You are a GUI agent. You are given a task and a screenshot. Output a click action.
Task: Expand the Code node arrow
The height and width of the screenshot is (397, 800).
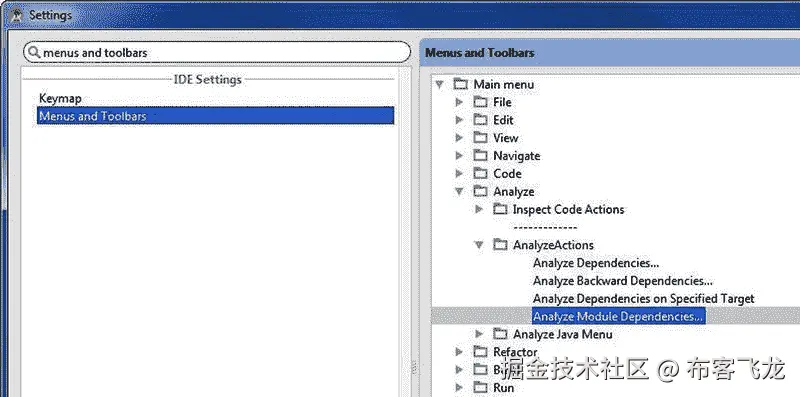click(459, 173)
